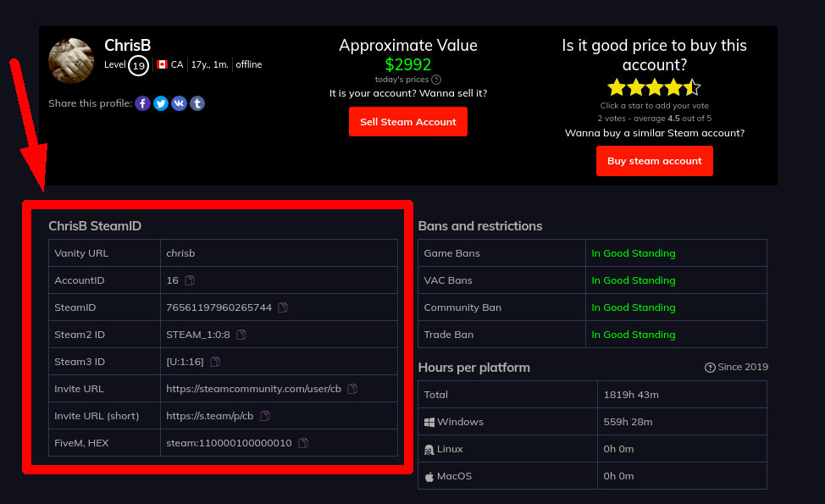
Task: Share profile on Tumblr
Action: pyautogui.click(x=197, y=103)
